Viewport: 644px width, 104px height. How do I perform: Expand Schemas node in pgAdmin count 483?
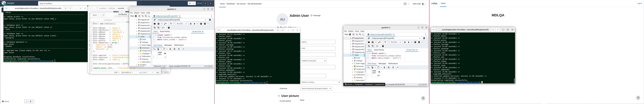(x=353, y=78)
